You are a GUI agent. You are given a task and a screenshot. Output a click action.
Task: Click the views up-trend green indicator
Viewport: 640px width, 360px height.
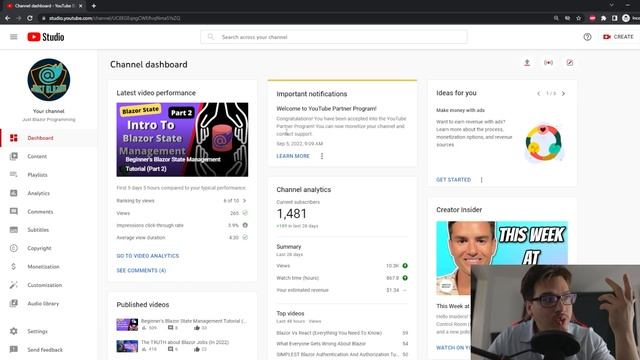pyautogui.click(x=405, y=266)
